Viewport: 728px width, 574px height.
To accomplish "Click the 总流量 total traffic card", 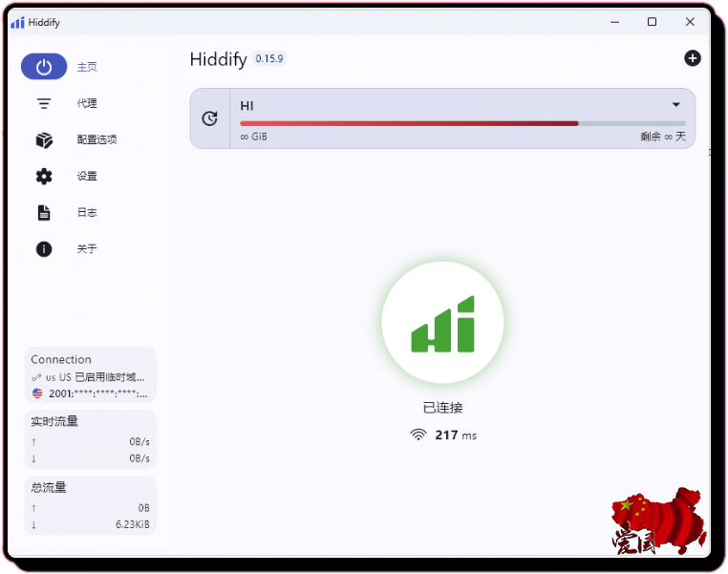I will pyautogui.click(x=90, y=505).
